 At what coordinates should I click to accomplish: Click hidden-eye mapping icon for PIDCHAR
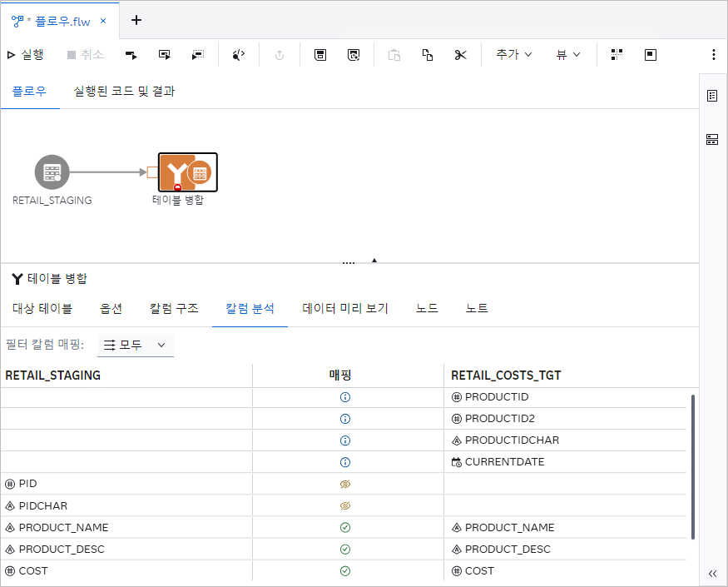point(345,505)
